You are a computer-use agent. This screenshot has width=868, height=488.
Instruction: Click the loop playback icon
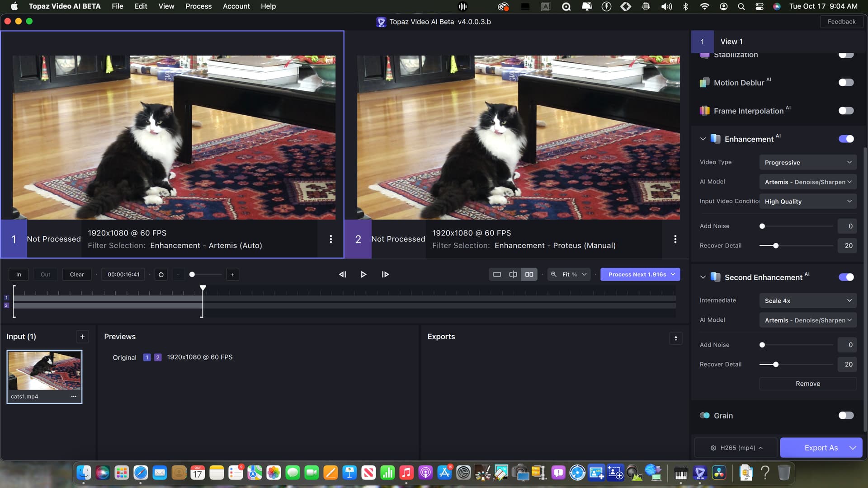point(161,274)
